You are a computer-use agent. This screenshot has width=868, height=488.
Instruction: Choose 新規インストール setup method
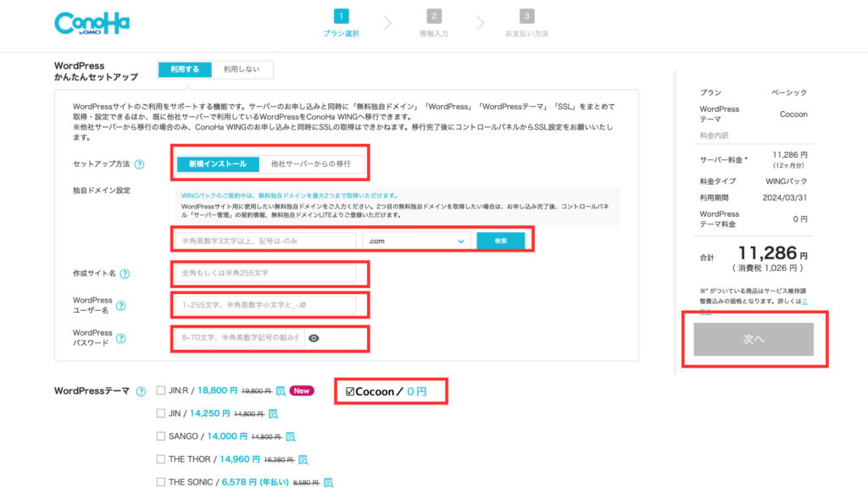tap(218, 164)
